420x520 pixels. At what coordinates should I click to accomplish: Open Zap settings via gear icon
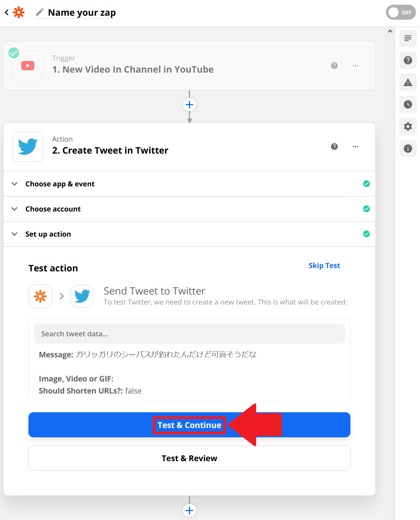pos(408,126)
